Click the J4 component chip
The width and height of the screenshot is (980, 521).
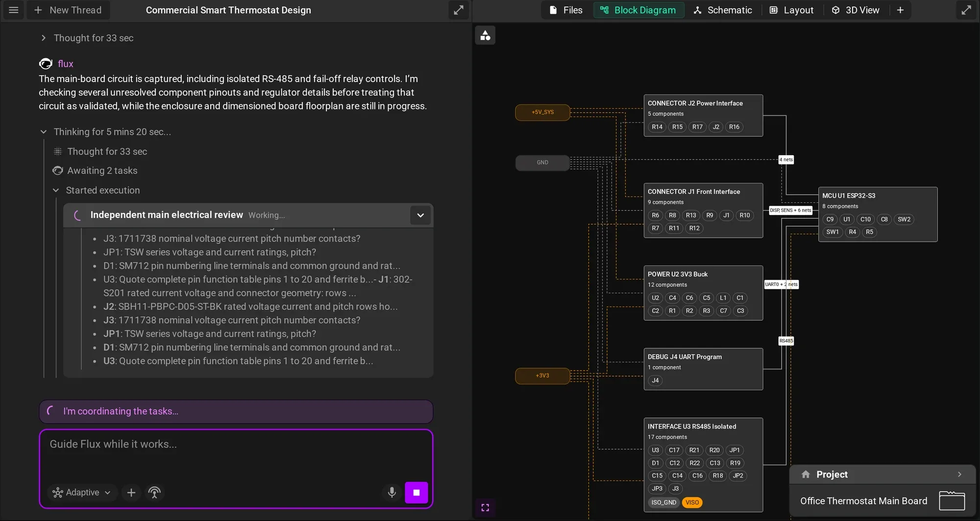[655, 380]
